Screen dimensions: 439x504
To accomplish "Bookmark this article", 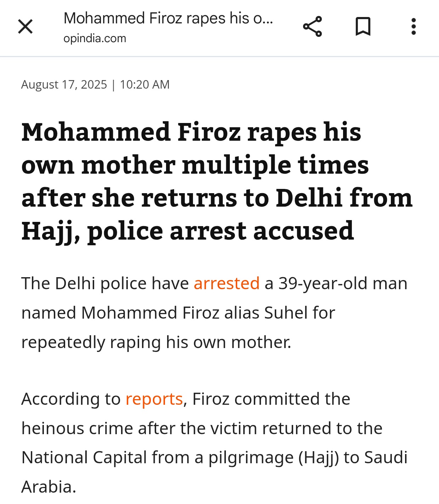I will 363,27.
